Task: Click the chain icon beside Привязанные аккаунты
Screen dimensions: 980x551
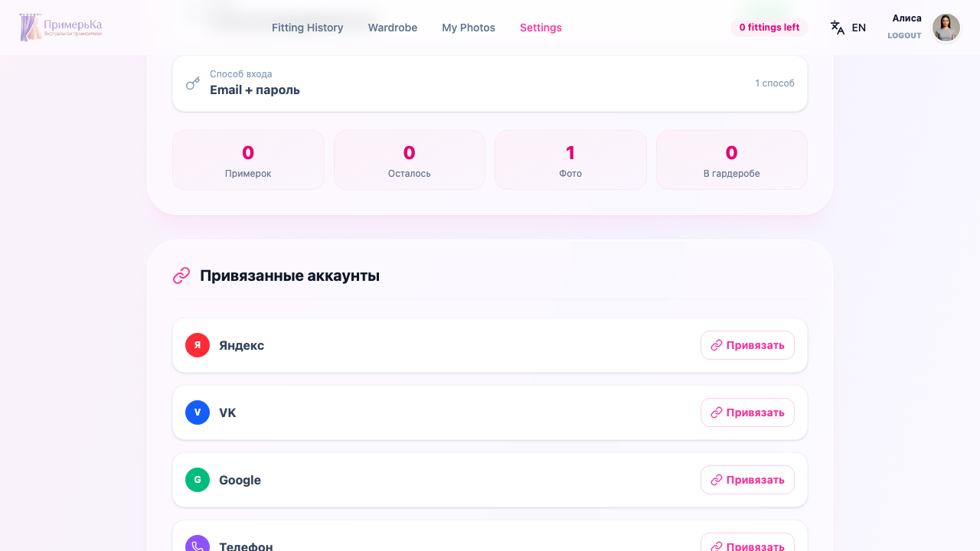Action: (181, 275)
